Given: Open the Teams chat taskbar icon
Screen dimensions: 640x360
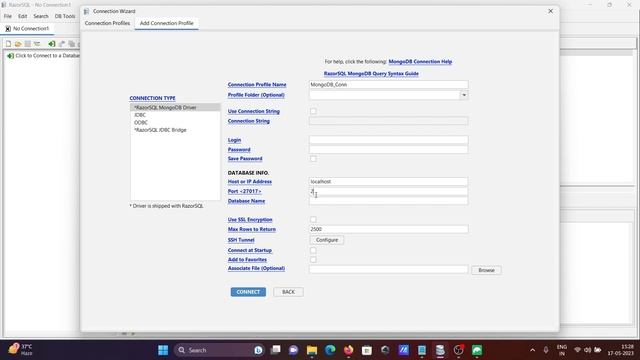Looking at the screenshot, I should pyautogui.click(x=293, y=350).
